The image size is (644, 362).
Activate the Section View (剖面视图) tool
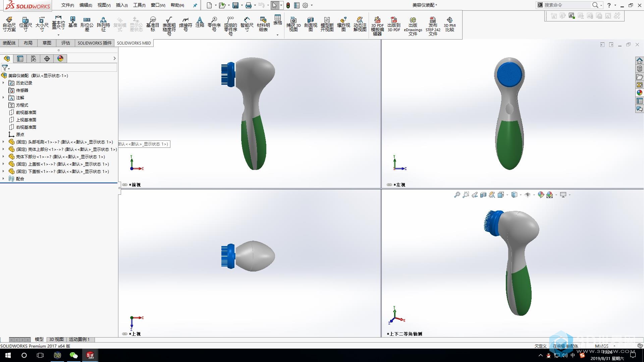tap(311, 24)
